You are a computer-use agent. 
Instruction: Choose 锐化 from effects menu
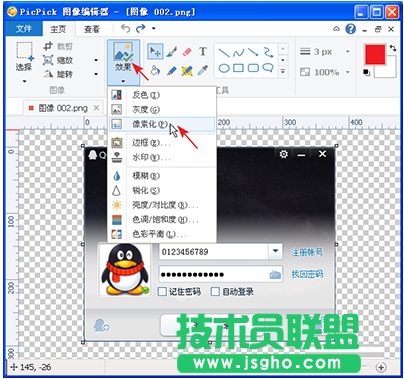(x=162, y=190)
